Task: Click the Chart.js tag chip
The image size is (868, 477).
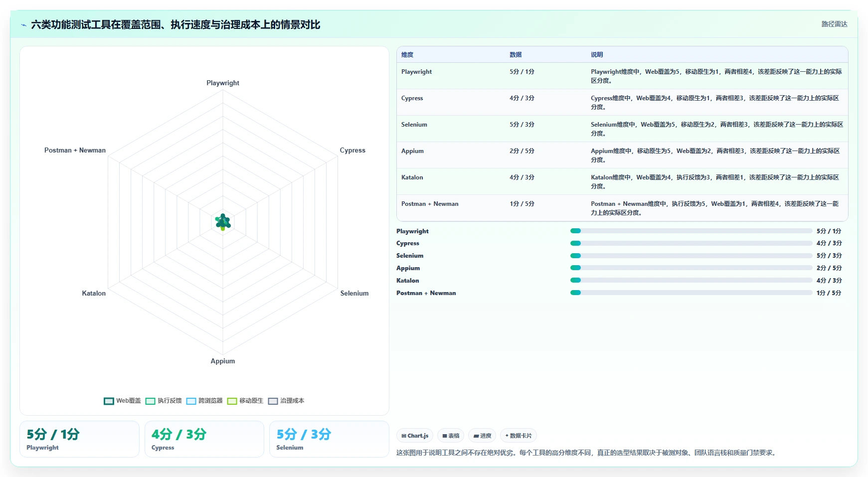Action: (415, 436)
